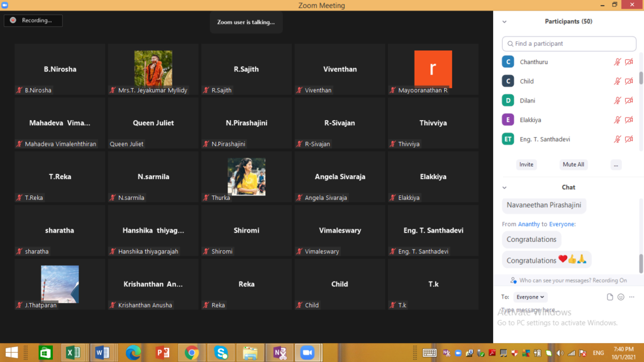
Task: Open Google Chrome from the taskbar
Action: [x=191, y=353]
